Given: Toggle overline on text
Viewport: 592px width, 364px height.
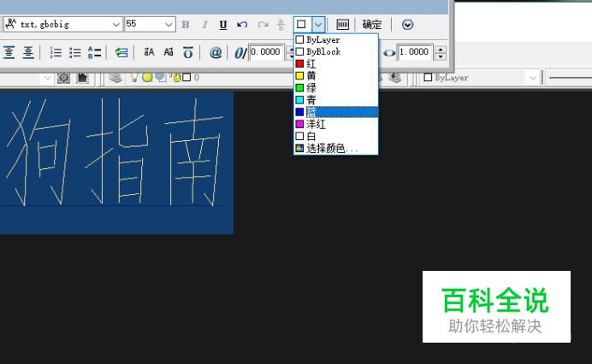Looking at the screenshot, I should tap(187, 52).
